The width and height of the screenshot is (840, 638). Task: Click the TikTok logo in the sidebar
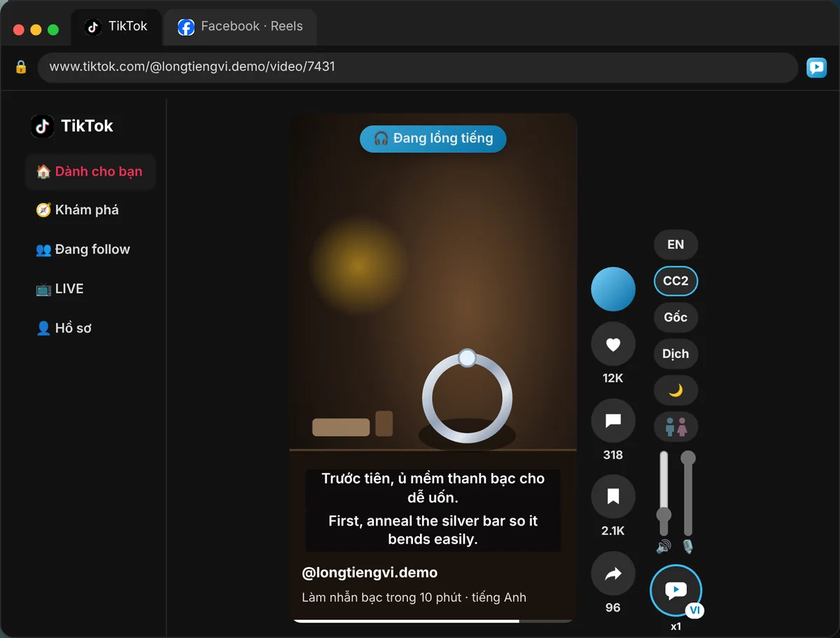pyautogui.click(x=72, y=126)
